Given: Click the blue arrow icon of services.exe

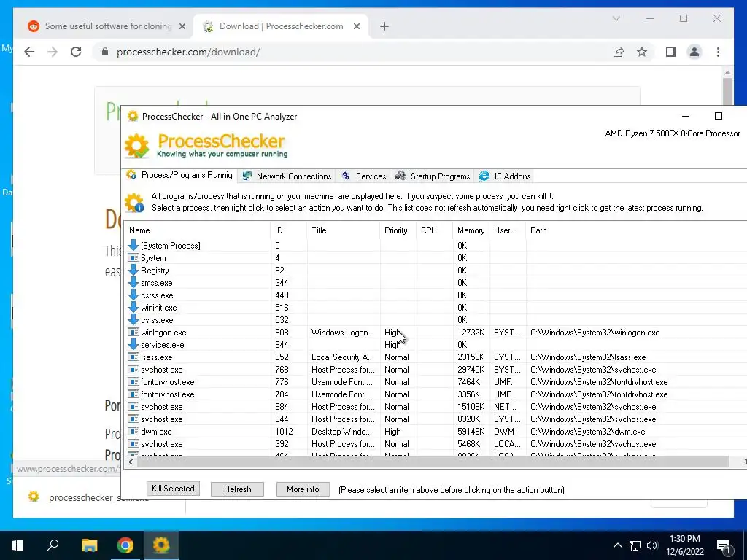Looking at the screenshot, I should 133,344.
